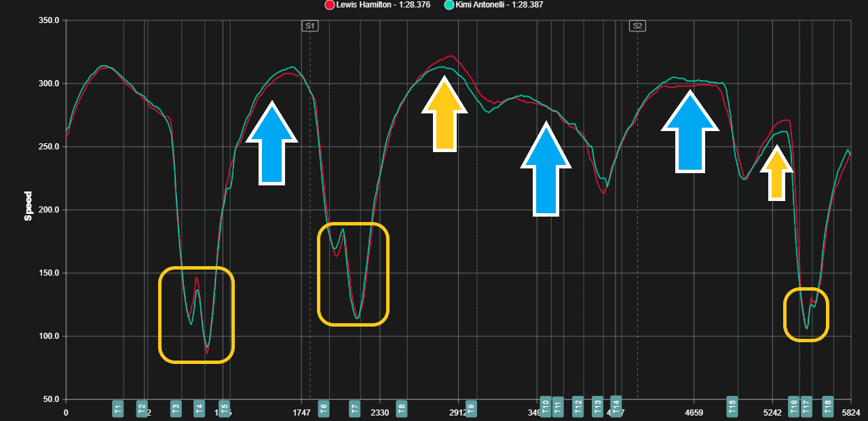The image size is (868, 421).
Task: Click the T13 turn marker
Action: [597, 407]
